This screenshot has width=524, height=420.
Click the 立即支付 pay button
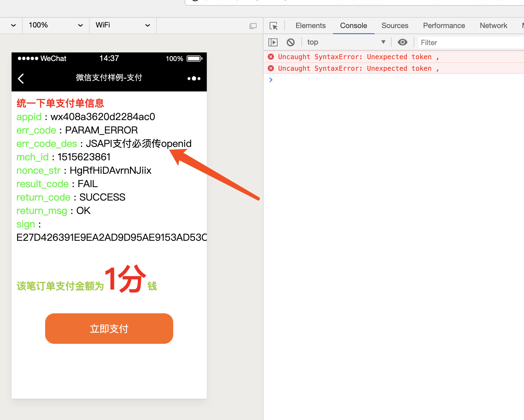(109, 329)
